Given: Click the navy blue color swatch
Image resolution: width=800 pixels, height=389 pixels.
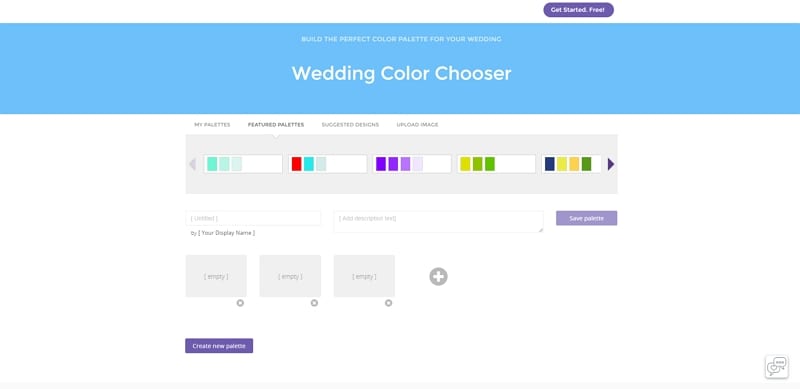Looking at the screenshot, I should (549, 164).
